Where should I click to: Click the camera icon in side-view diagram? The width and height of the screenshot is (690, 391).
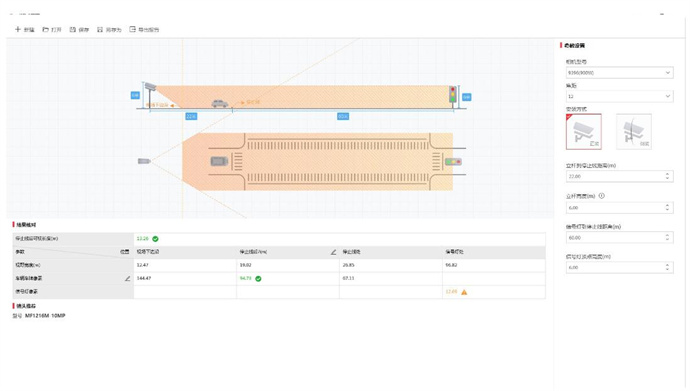(x=150, y=86)
